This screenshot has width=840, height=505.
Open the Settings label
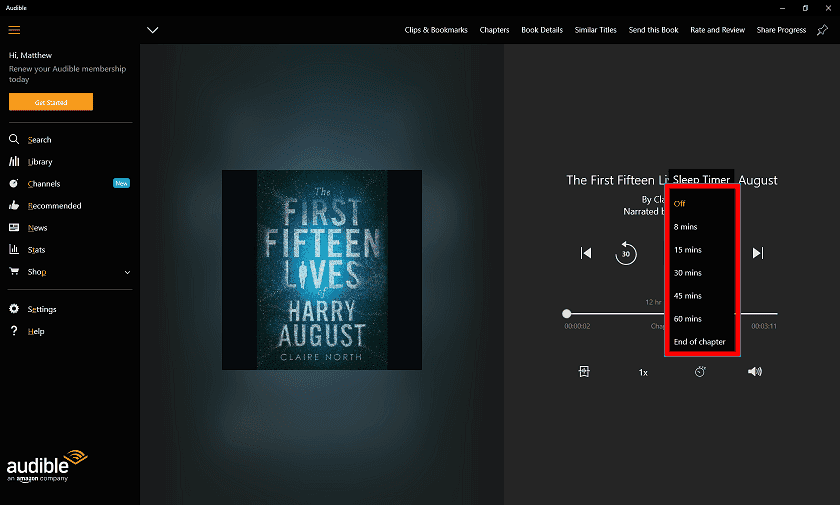pyautogui.click(x=42, y=309)
